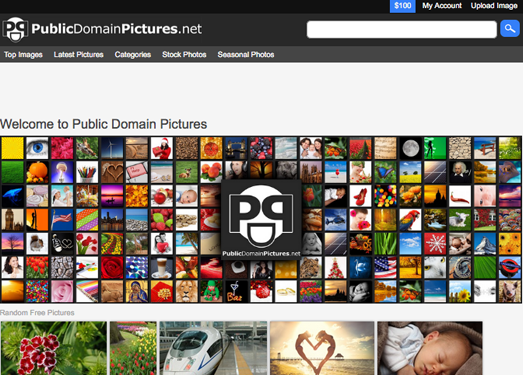This screenshot has height=375, width=523.
Task: Click the PublicDomainPictures.net header logo
Action: (x=102, y=29)
